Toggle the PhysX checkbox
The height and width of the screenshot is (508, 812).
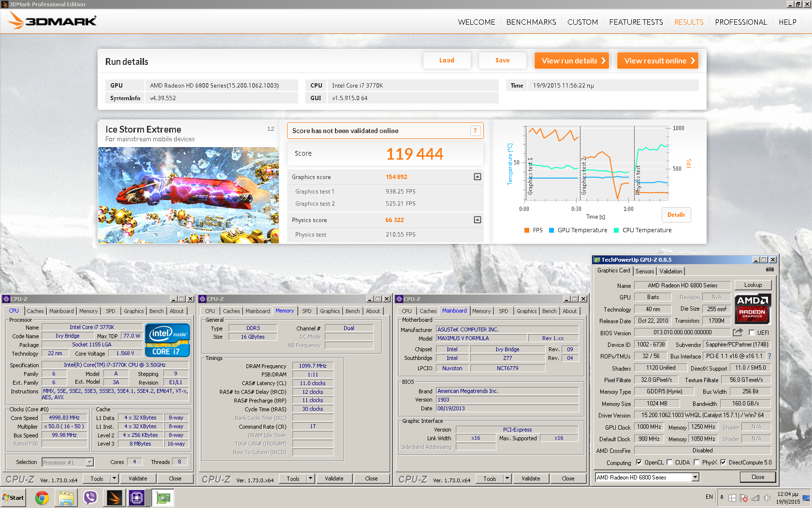pyautogui.click(x=696, y=462)
